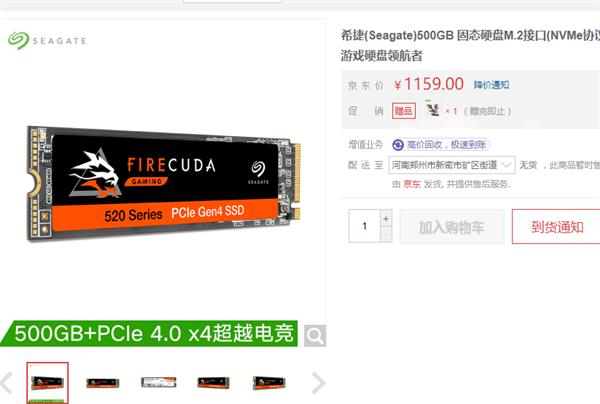Click the Seagate logo above product image
This screenshot has height=404, width=600.
pyautogui.click(x=47, y=41)
